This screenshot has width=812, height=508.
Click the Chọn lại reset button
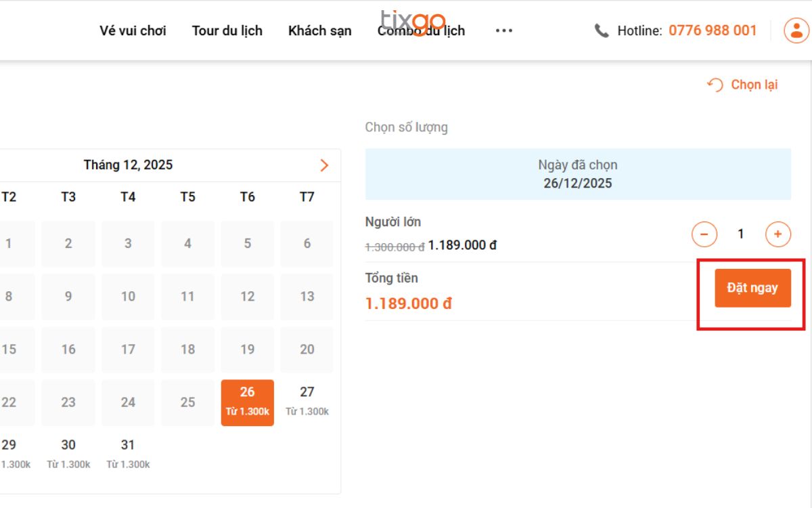point(743,85)
